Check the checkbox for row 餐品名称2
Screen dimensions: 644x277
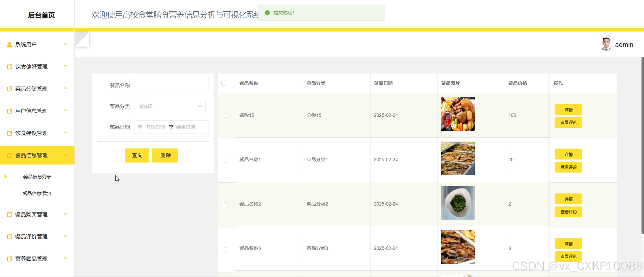point(225,205)
